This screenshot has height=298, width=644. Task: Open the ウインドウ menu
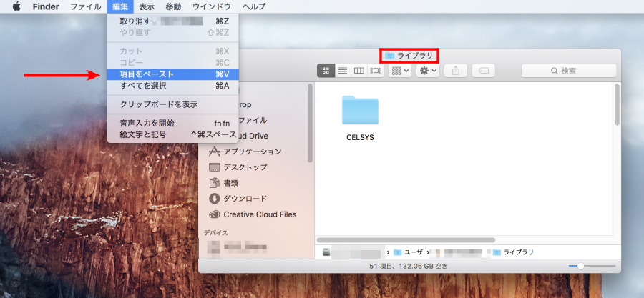pos(212,6)
